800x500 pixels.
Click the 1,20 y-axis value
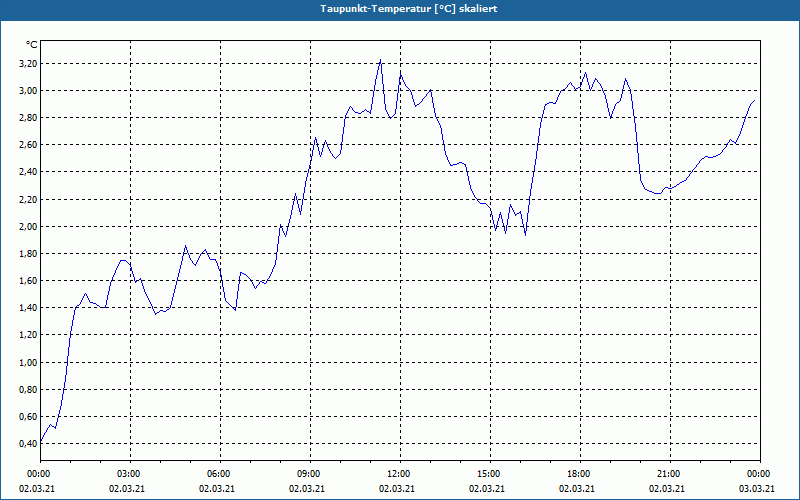click(28, 335)
